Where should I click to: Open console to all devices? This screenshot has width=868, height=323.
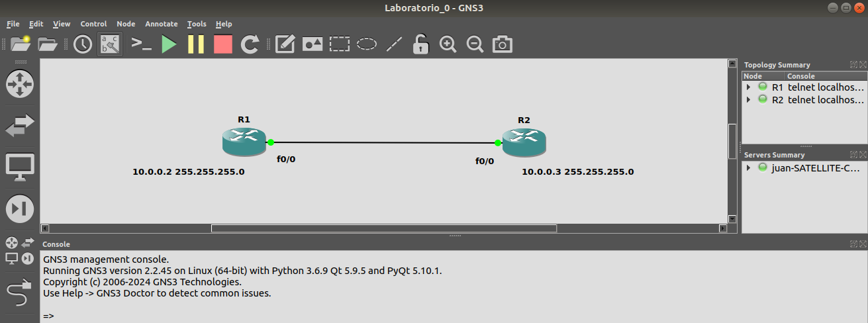(141, 44)
